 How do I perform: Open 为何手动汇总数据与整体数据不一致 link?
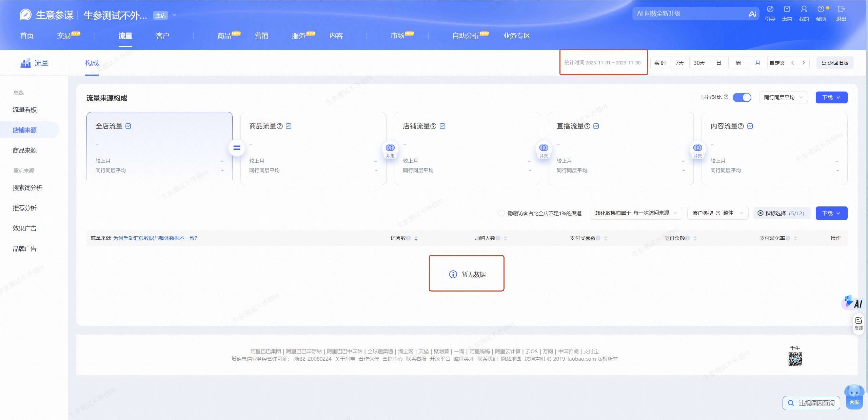tap(155, 238)
